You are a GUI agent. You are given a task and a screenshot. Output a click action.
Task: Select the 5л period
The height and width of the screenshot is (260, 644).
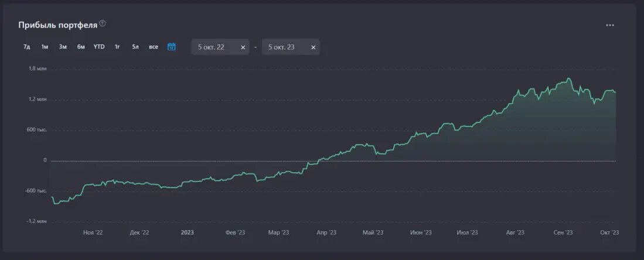(x=135, y=47)
